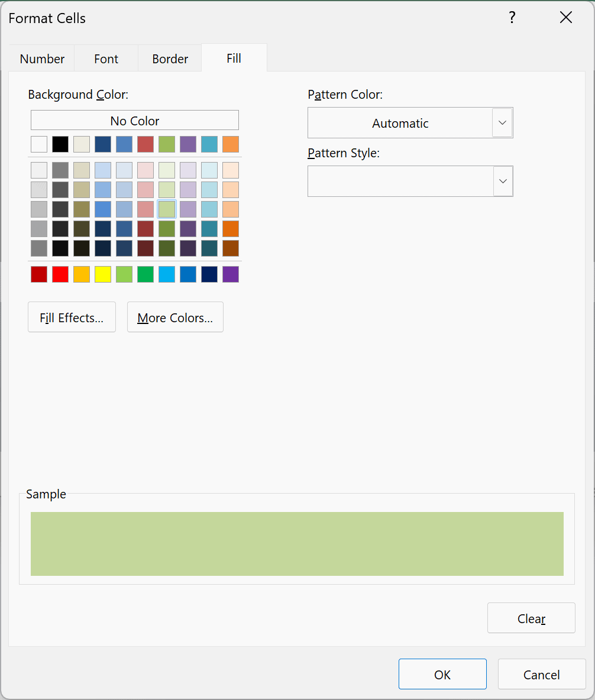The height and width of the screenshot is (700, 595).
Task: Click the green Sample preview area
Action: coord(297,544)
